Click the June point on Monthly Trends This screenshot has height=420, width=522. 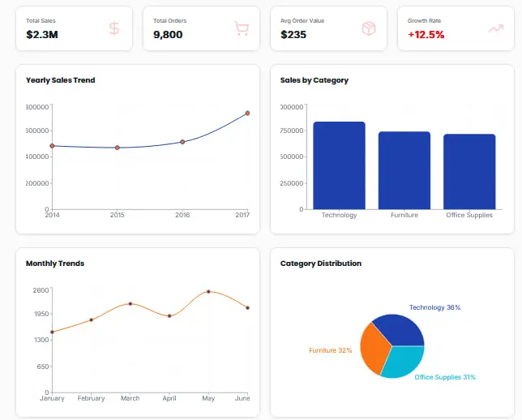[x=247, y=308]
